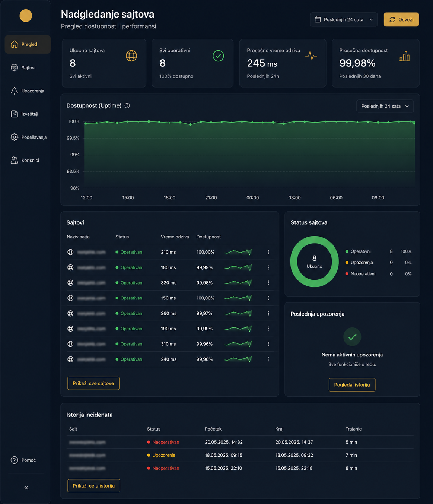This screenshot has width=433, height=504.
Task: Click the globe icon in Ukupno sajtova card
Action: pos(131,56)
